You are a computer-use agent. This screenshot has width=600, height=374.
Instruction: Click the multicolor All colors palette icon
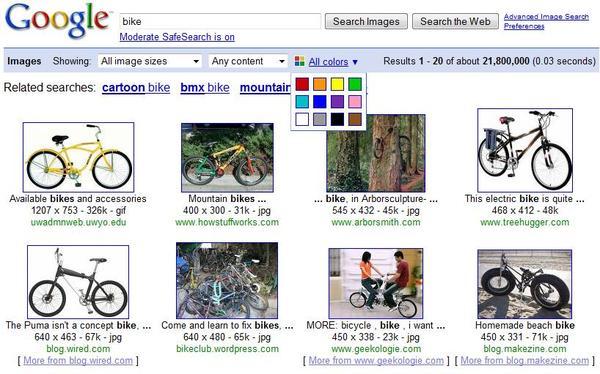pos(300,61)
